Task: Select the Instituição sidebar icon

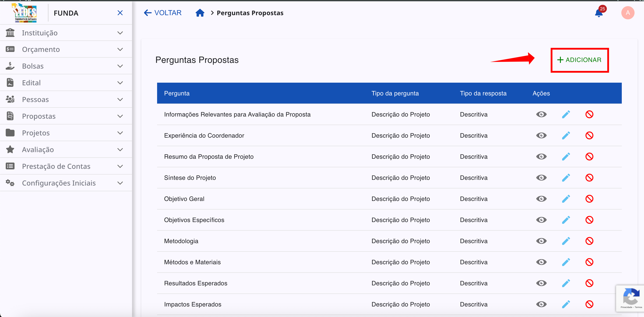Action: coord(10,33)
